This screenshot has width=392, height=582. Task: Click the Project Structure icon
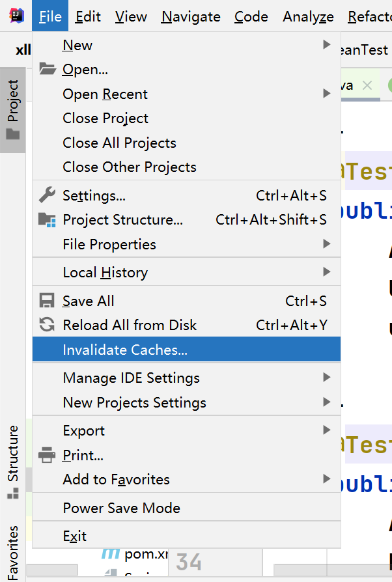(x=47, y=220)
